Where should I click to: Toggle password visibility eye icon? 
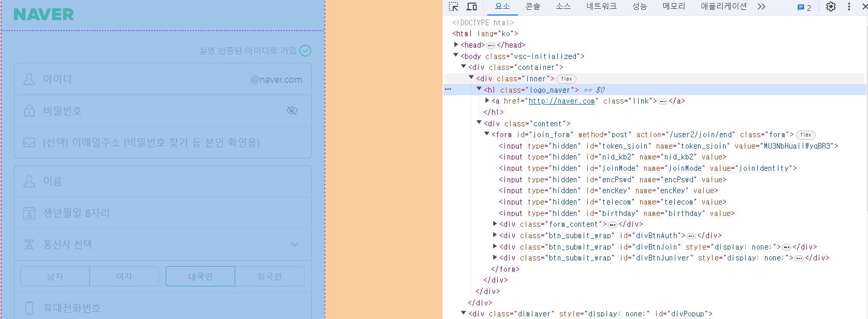point(292,111)
